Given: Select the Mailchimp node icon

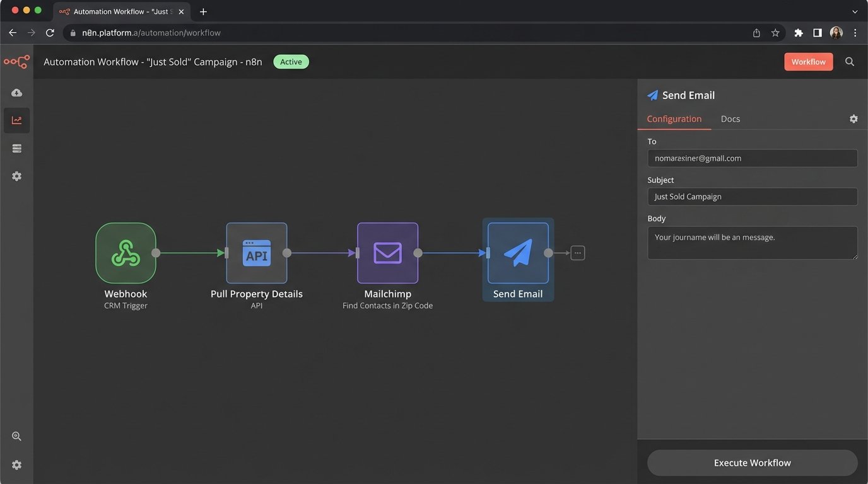Looking at the screenshot, I should pyautogui.click(x=387, y=253).
